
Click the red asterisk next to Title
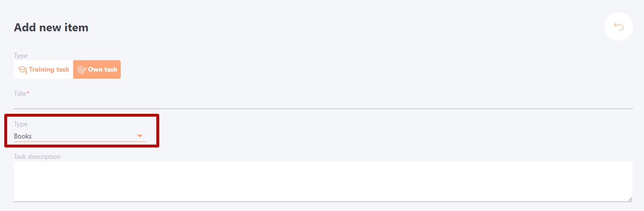point(28,93)
